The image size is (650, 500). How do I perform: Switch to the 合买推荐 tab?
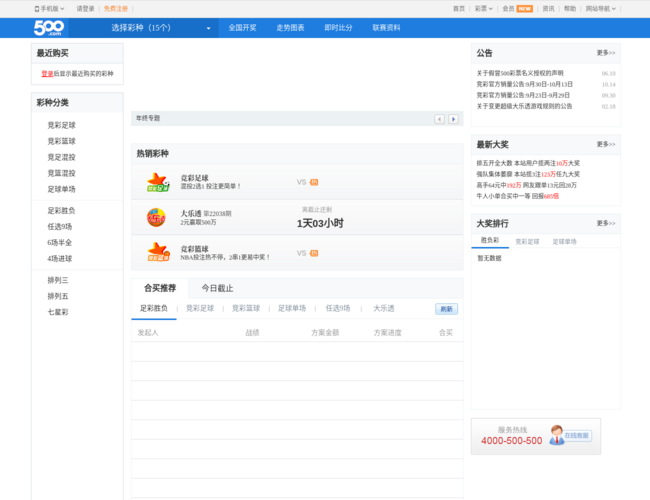click(x=160, y=288)
